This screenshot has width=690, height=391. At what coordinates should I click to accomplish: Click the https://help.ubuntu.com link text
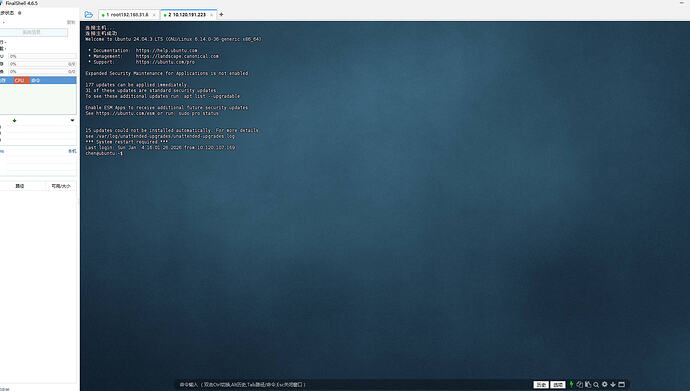tap(167, 51)
